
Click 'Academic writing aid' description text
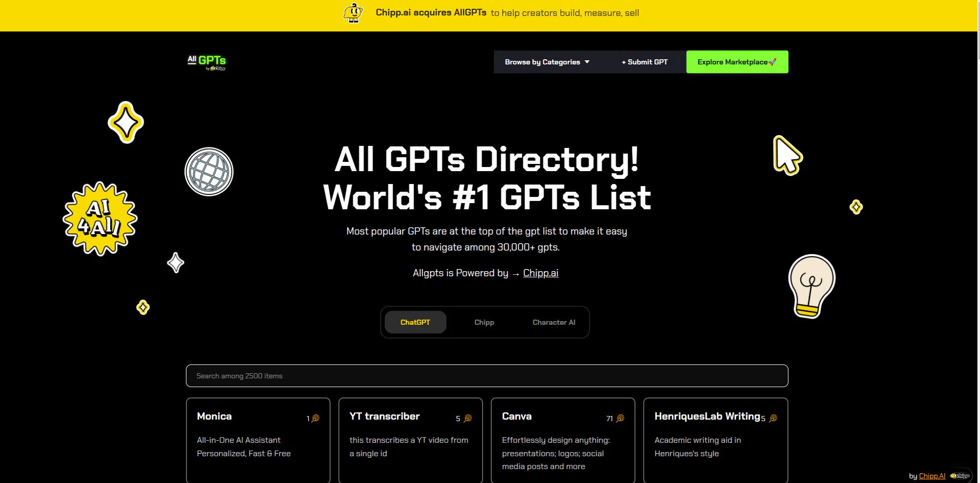tap(698, 447)
